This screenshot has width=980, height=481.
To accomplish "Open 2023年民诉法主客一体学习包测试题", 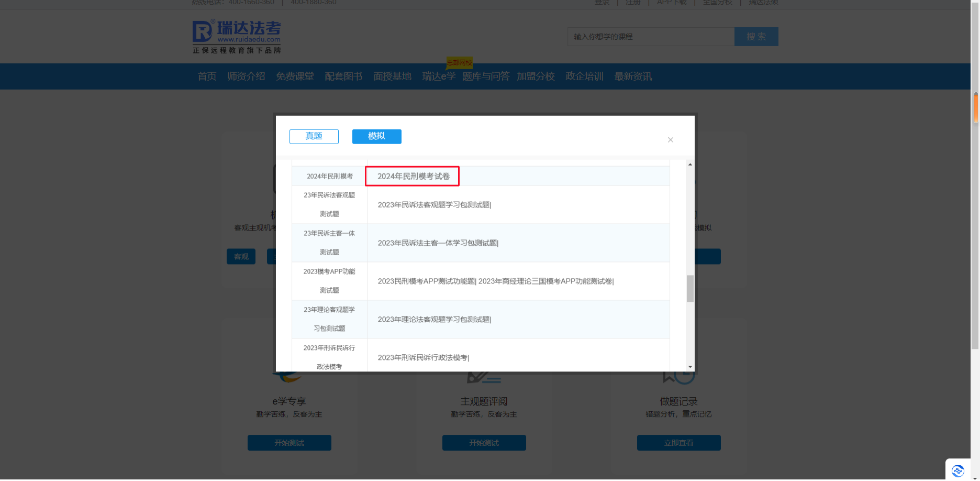I will [437, 243].
